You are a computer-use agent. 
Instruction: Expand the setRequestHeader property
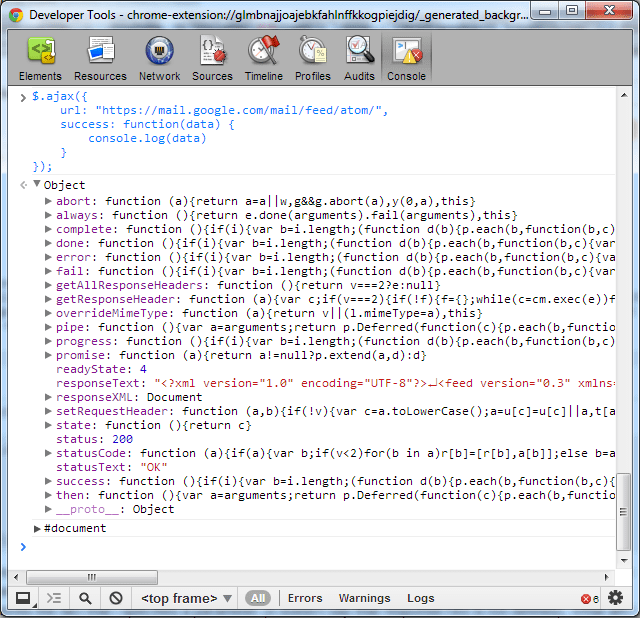click(x=48, y=411)
